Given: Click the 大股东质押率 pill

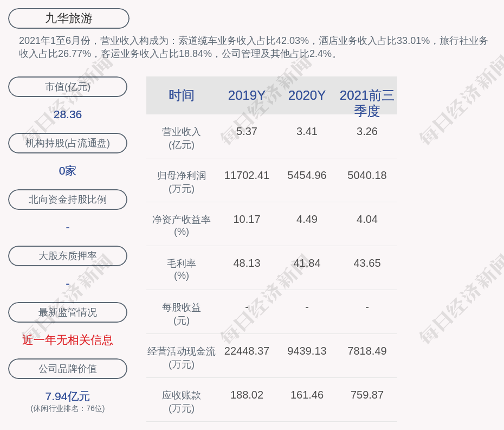Looking at the screenshot, I should pyautogui.click(x=68, y=256).
